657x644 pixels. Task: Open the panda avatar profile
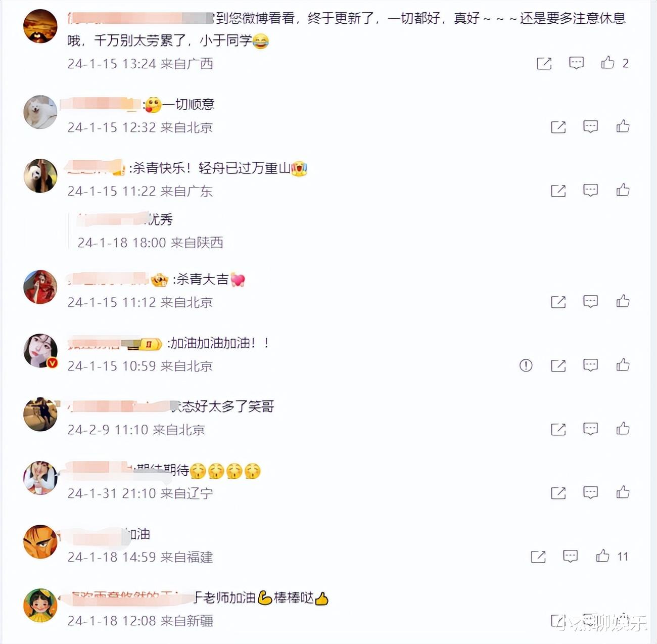[x=40, y=176]
